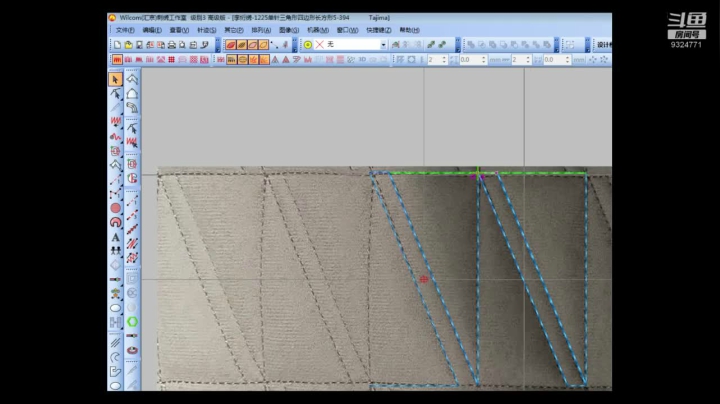720x404 pixels.
Task: Open the 查看(V) menu
Action: [x=179, y=30]
